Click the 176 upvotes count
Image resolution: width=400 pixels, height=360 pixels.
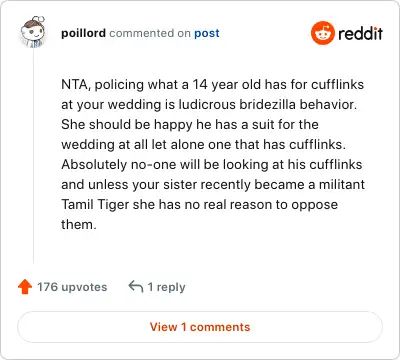point(72,287)
